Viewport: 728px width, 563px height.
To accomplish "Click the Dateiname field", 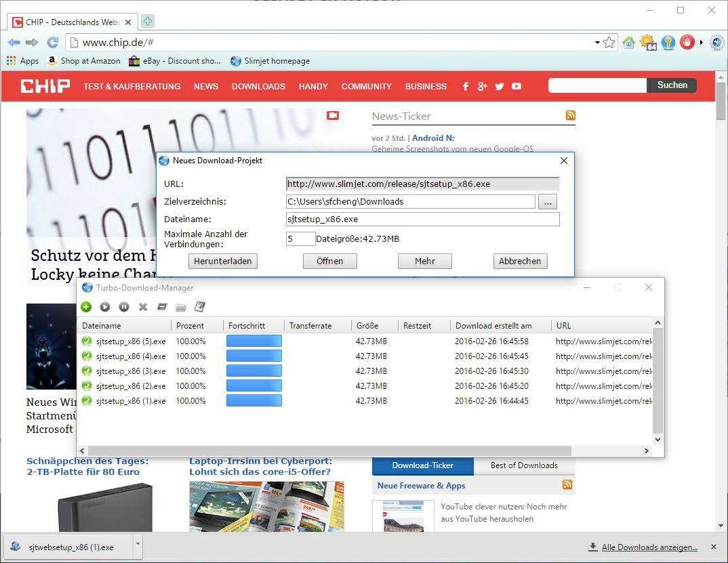I will 423,219.
